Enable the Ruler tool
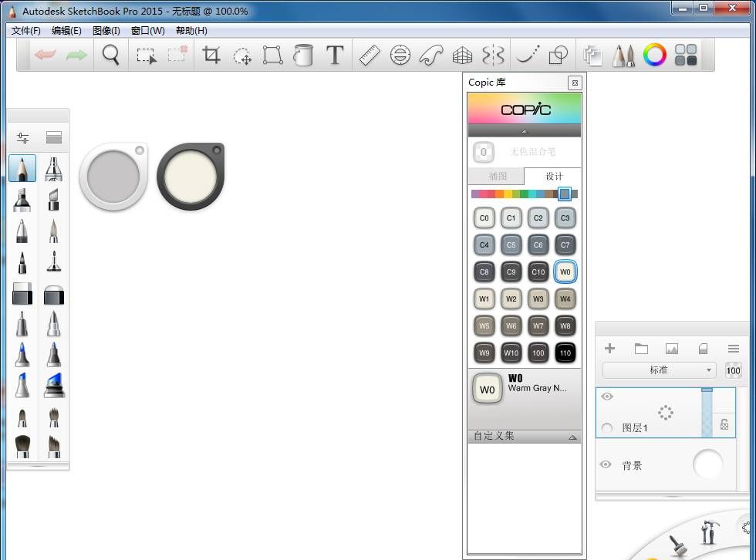 (370, 55)
